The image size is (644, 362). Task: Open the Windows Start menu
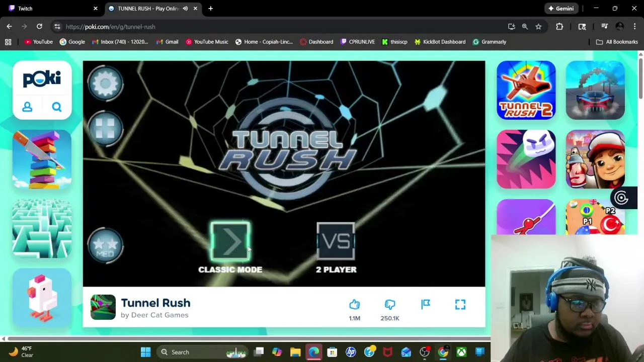pos(145,352)
